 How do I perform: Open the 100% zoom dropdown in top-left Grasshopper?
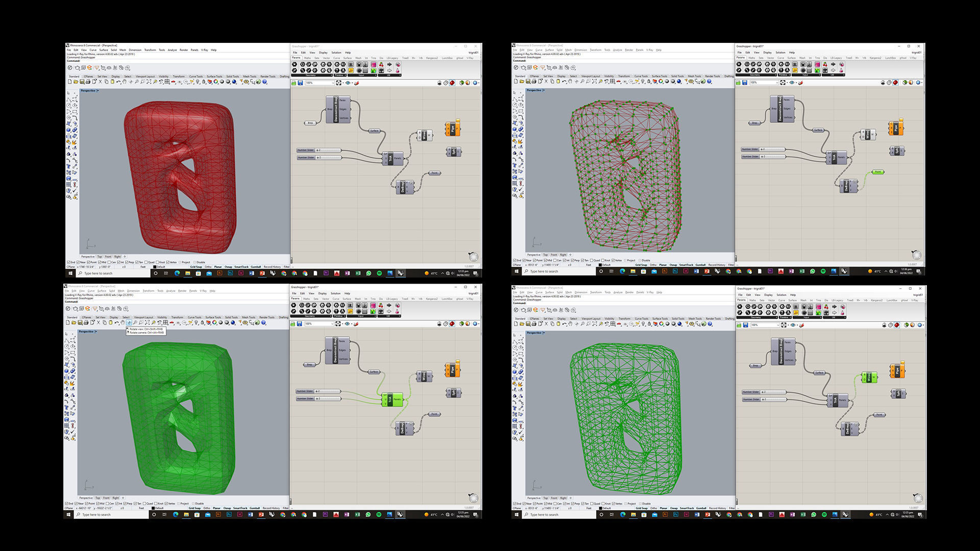tap(333, 83)
